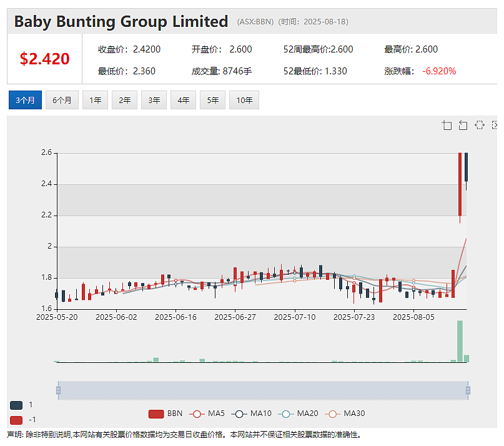Click the Baby Bunting Group Limited title
Screen dimensions: 504x446
[x=121, y=21]
